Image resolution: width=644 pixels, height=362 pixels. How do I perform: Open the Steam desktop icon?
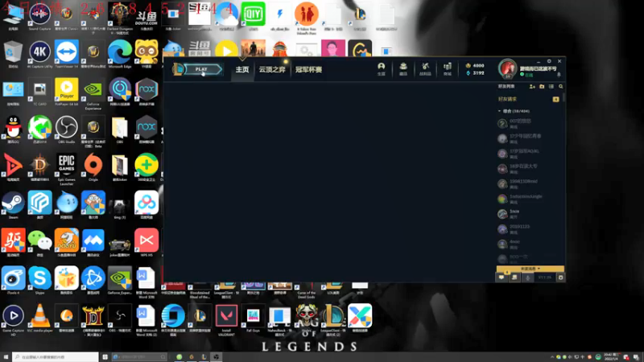pyautogui.click(x=13, y=205)
